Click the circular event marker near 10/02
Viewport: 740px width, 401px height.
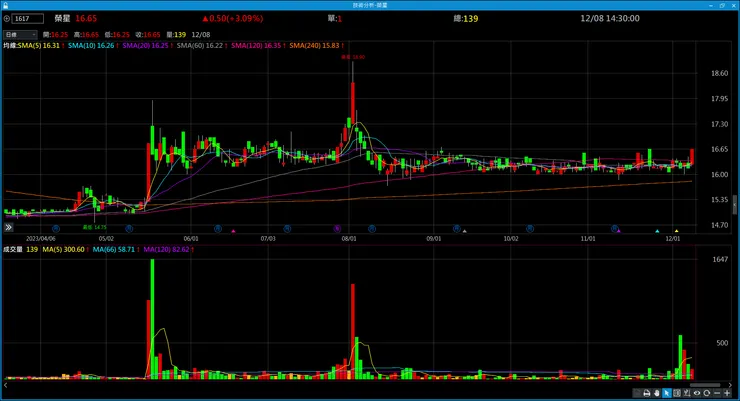tap(530, 229)
